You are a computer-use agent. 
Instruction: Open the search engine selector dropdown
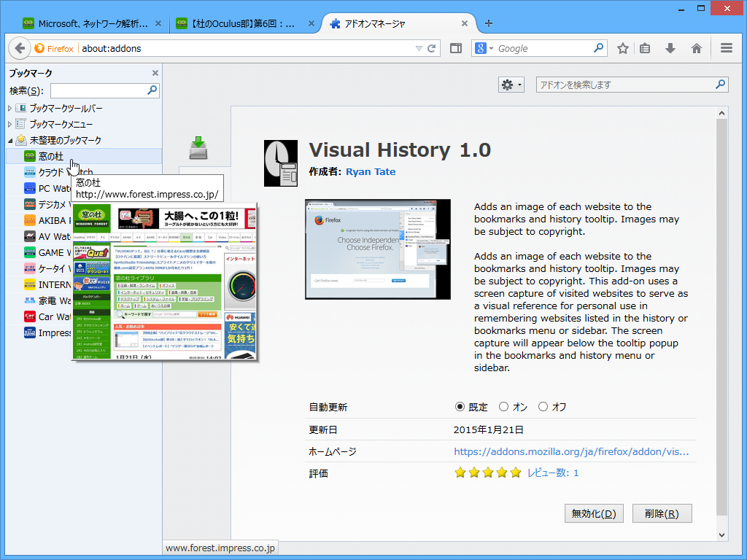pos(484,48)
